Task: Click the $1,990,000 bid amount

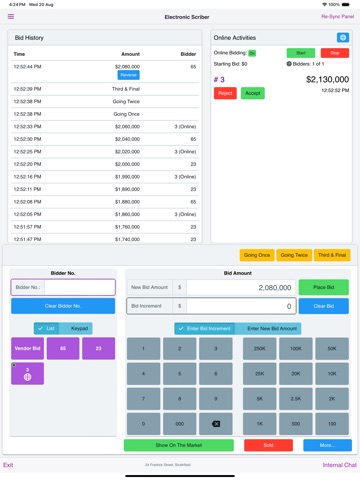Action: 127,177
